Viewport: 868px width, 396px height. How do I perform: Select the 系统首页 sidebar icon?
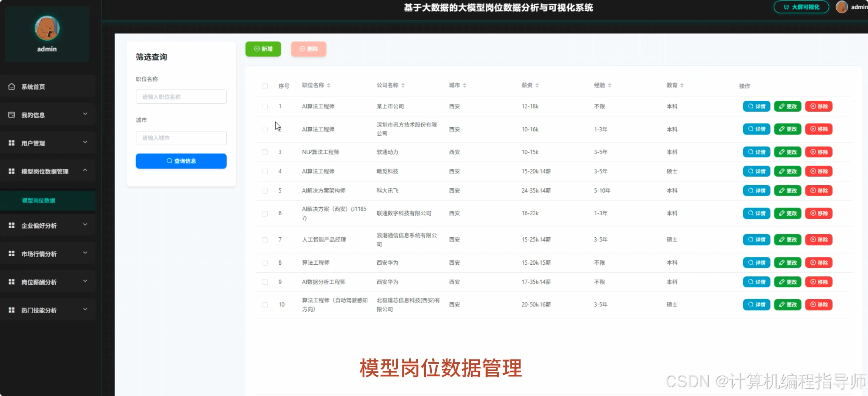coord(12,86)
